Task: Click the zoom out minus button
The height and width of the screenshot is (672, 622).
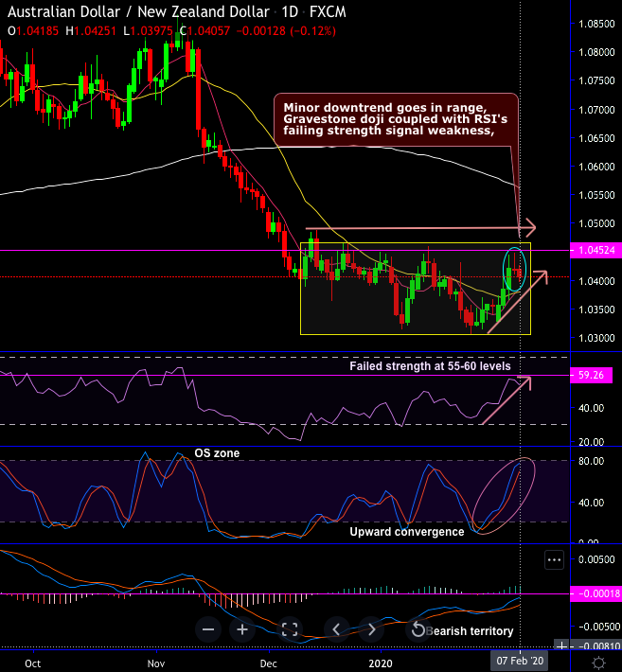Action: (x=208, y=629)
